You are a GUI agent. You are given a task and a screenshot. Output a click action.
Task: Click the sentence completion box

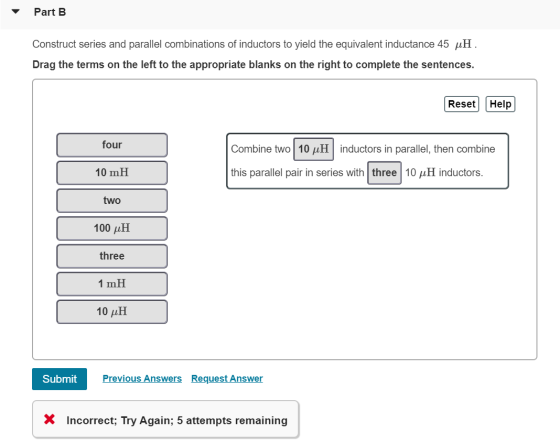pos(368,161)
